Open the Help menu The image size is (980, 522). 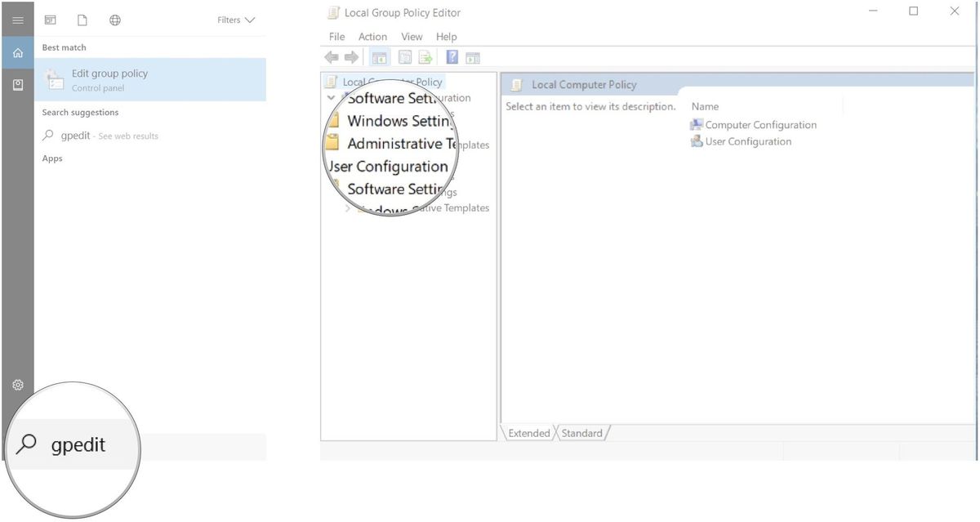[447, 37]
